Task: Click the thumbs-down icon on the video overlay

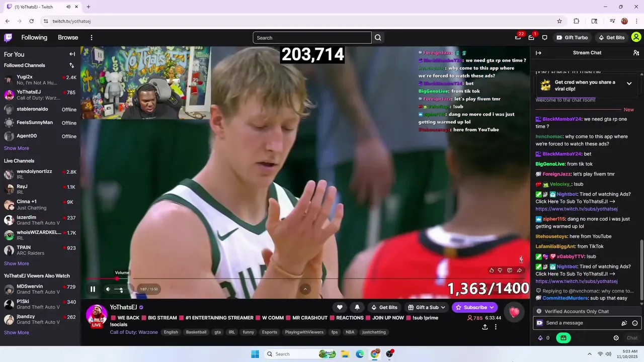Action: click(500, 270)
